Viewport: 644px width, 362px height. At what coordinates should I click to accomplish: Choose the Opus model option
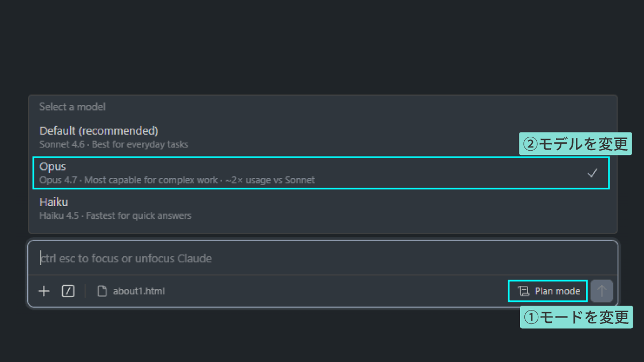(53, 167)
